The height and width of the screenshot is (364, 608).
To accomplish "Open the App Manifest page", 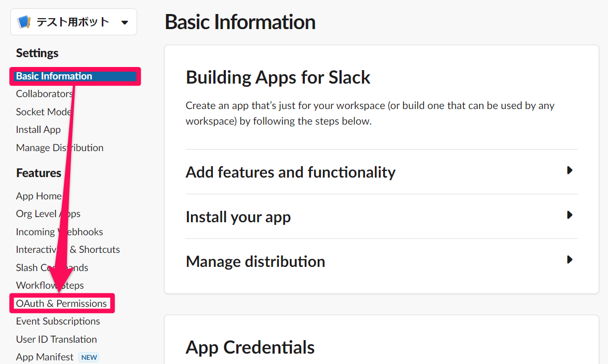I will pos(46,357).
